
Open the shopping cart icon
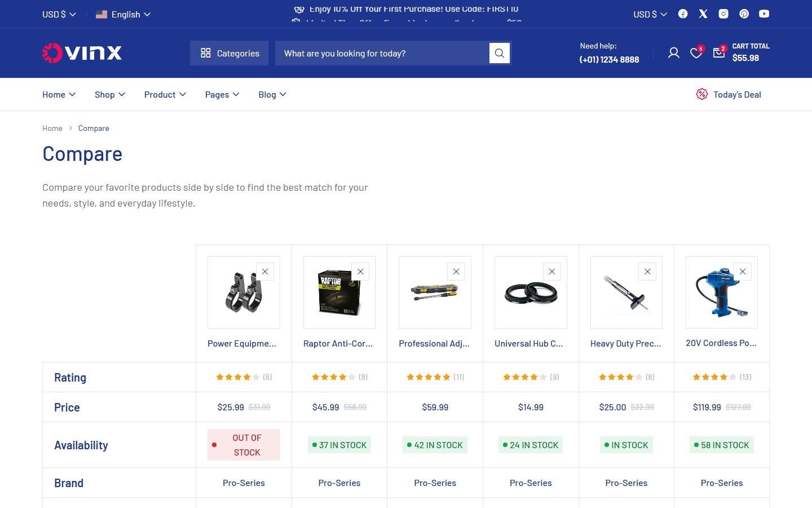tap(719, 53)
